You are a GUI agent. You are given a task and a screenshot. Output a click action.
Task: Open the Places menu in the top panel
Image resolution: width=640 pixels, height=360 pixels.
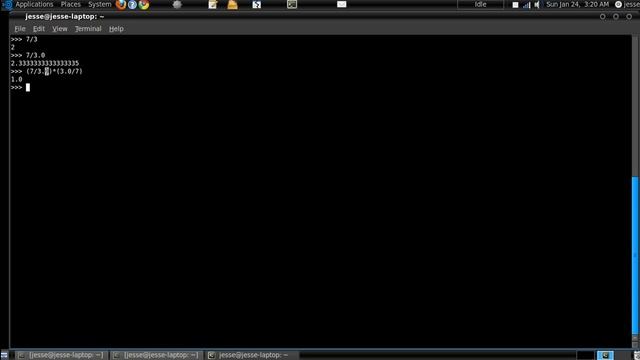[x=71, y=4]
